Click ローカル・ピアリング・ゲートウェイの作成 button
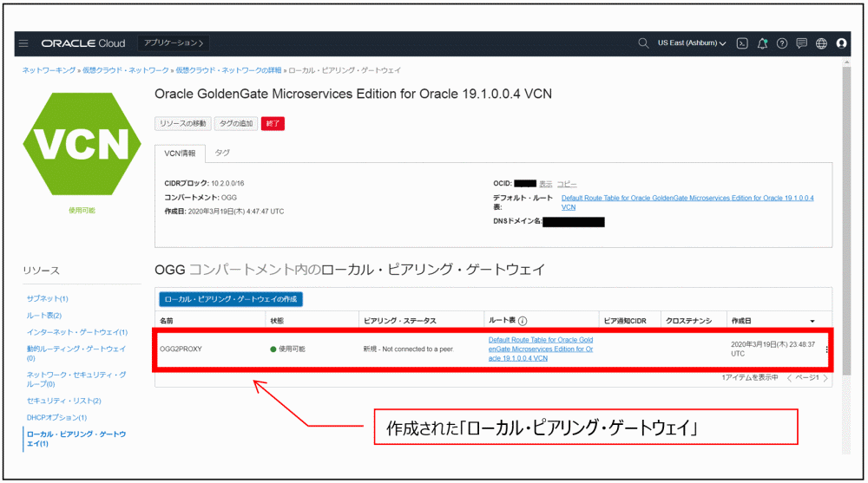The height and width of the screenshot is (483, 868). click(x=230, y=299)
